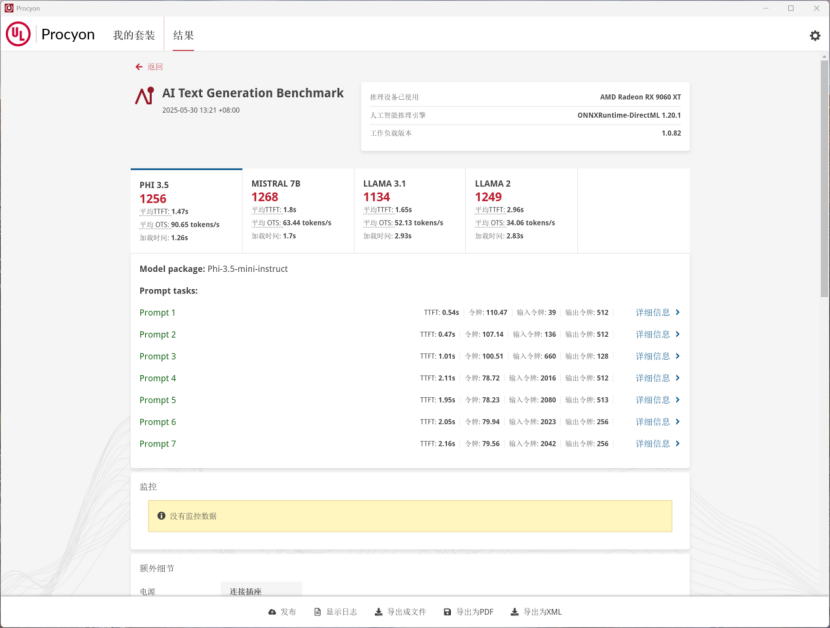830x628 pixels.
Task: Select the PHI 3.5 results tab
Action: click(x=186, y=211)
